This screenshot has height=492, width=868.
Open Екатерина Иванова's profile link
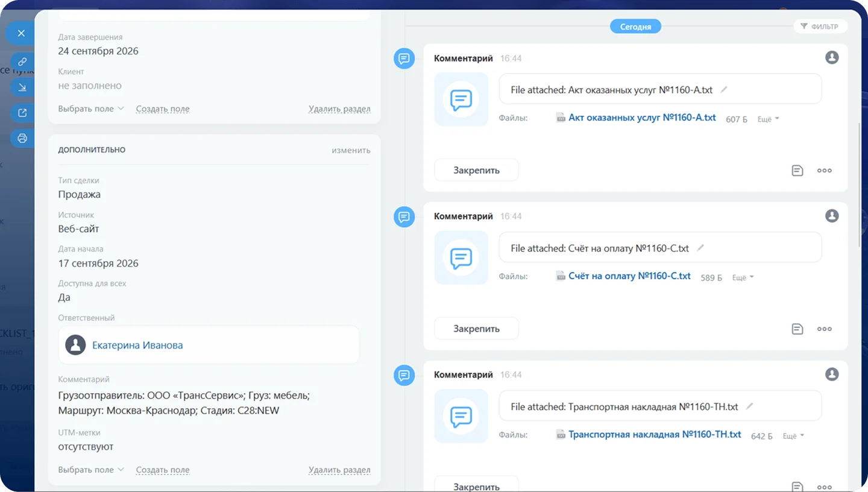[x=137, y=345]
